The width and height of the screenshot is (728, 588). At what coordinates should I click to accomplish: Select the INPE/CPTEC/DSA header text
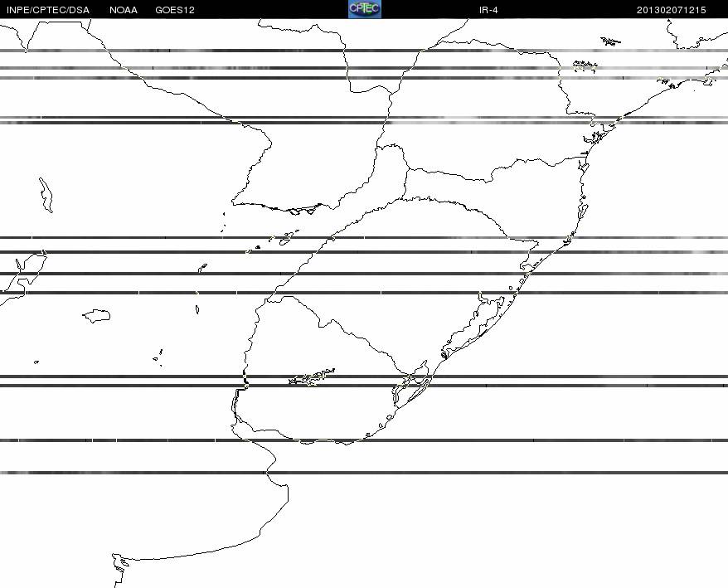click(48, 10)
